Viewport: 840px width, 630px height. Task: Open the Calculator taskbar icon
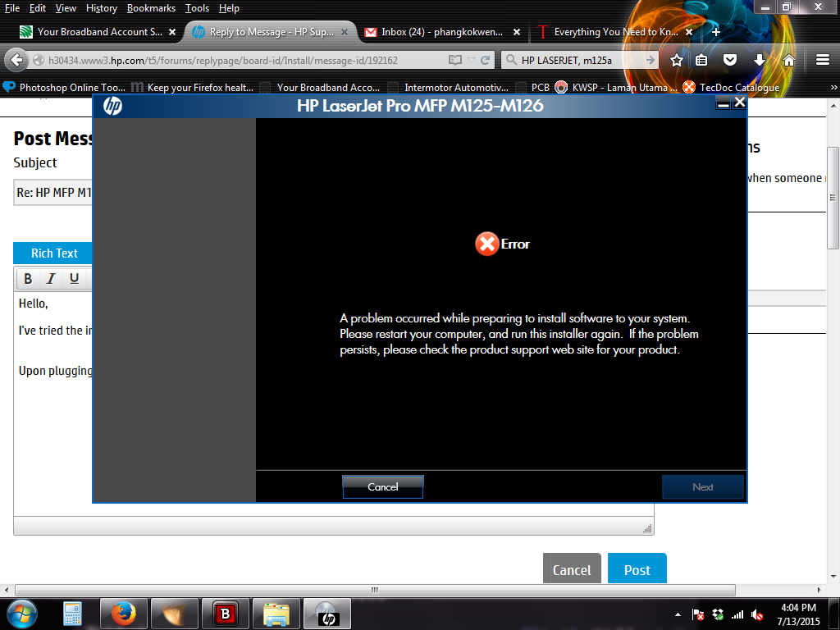pyautogui.click(x=72, y=614)
